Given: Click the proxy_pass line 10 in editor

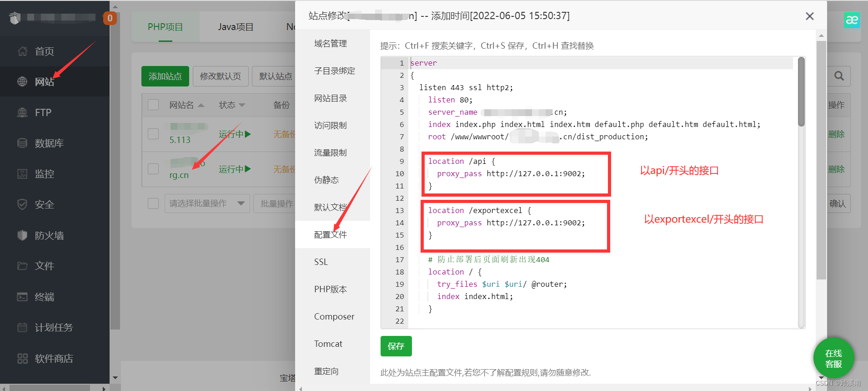Looking at the screenshot, I should click(511, 173).
